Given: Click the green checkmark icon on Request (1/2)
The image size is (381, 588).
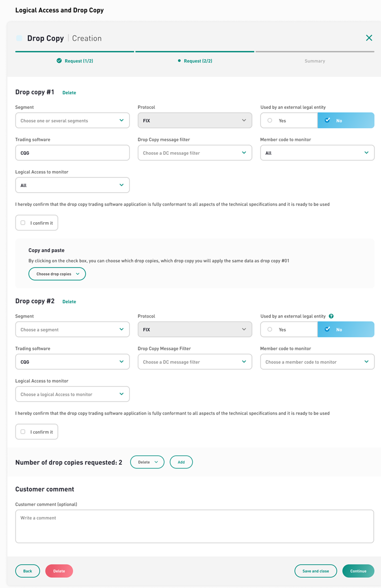Looking at the screenshot, I should [x=59, y=61].
